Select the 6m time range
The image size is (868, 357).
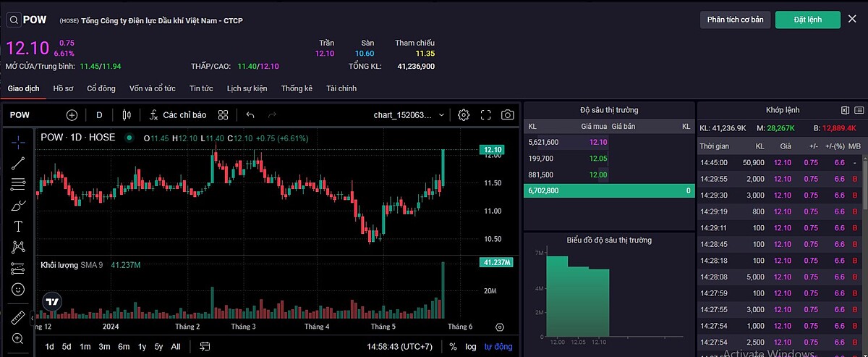coord(124,347)
